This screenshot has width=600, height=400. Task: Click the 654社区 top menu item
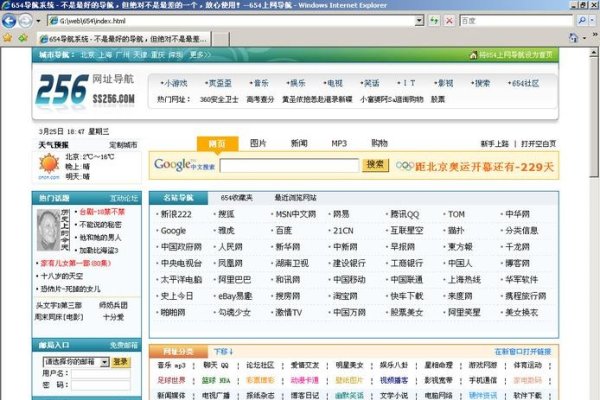tap(523, 83)
